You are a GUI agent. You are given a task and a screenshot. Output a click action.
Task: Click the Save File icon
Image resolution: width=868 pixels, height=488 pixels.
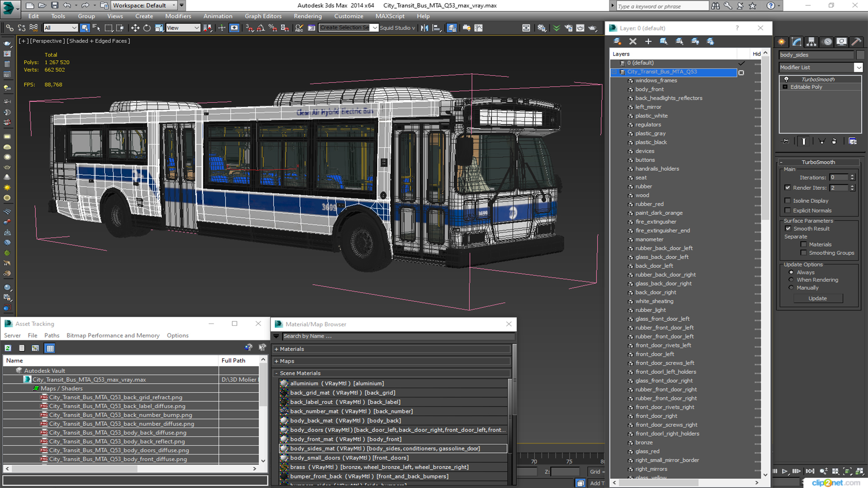54,5
